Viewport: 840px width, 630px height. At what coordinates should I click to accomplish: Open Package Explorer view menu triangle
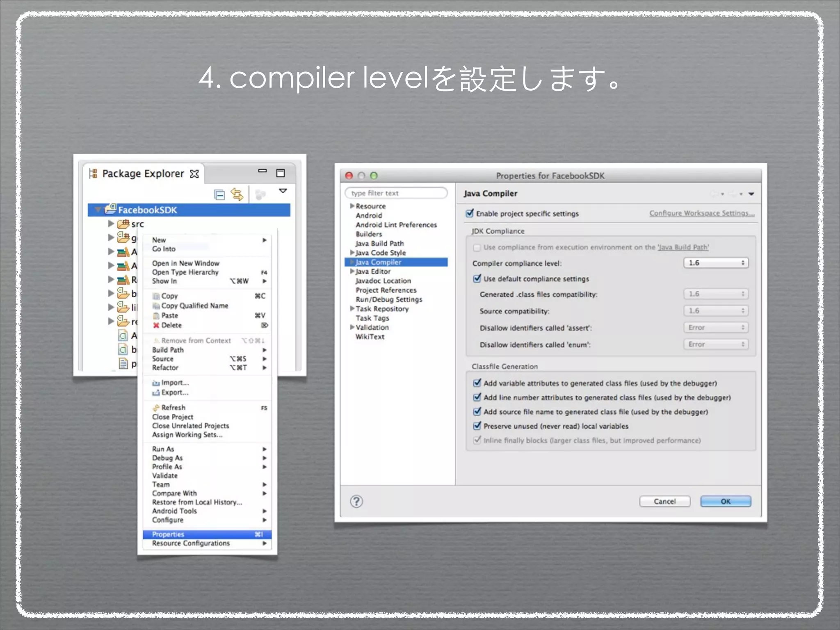click(283, 191)
